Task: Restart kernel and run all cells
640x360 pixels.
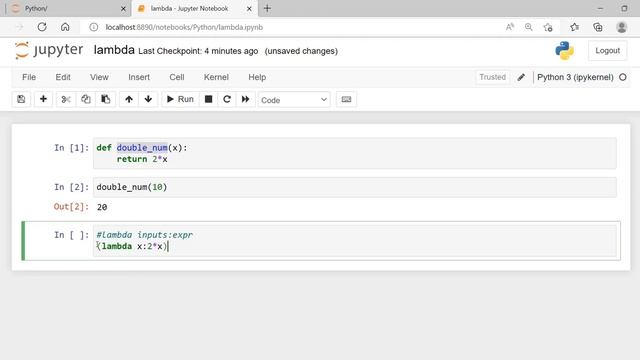Action: click(x=245, y=99)
